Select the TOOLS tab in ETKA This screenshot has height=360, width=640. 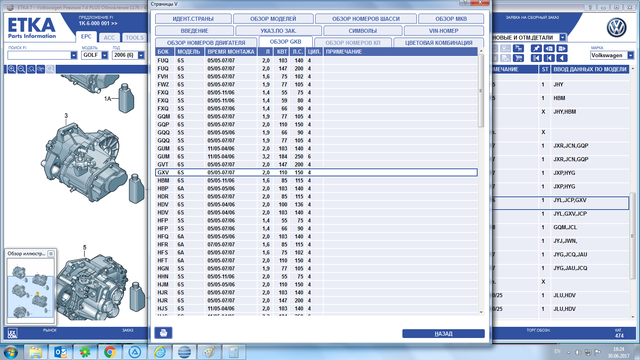click(134, 38)
